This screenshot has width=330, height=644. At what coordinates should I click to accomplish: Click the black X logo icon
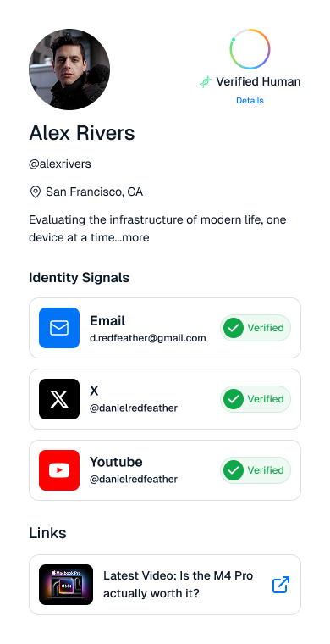point(59,399)
